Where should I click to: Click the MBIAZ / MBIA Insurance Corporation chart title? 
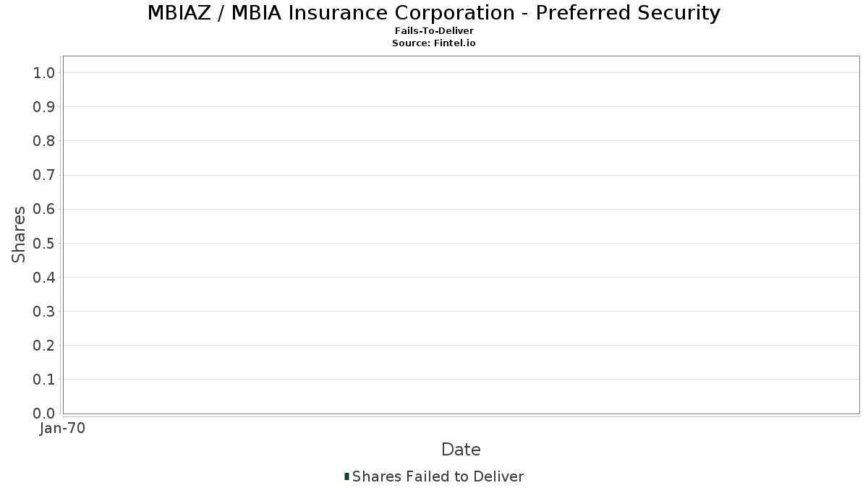click(434, 13)
